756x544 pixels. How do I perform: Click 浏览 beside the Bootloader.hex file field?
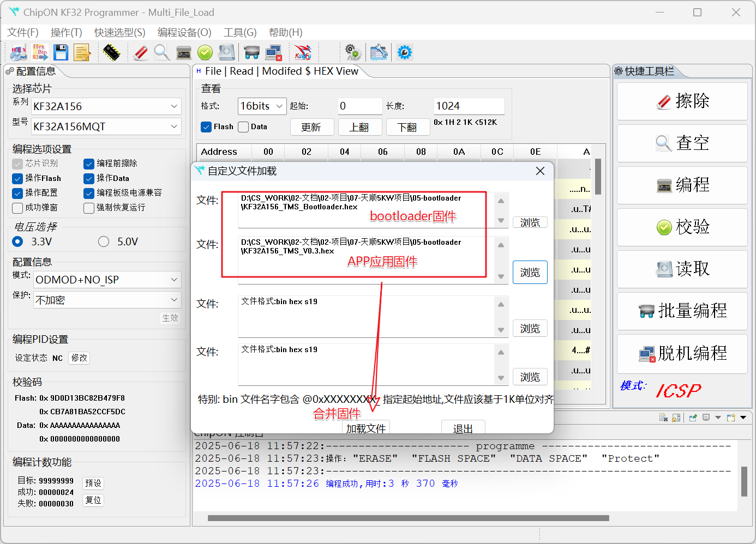pyautogui.click(x=530, y=222)
